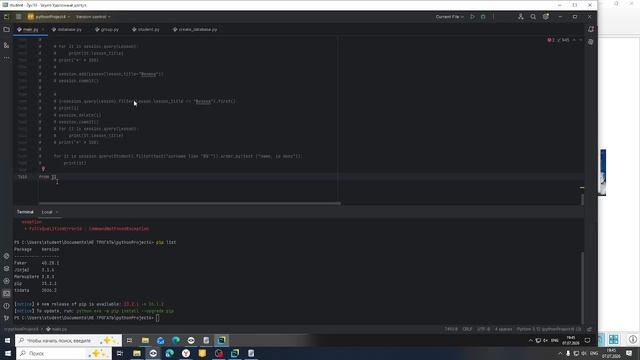Click the horizontal scrollbar of the editor

pyautogui.click(x=190, y=203)
